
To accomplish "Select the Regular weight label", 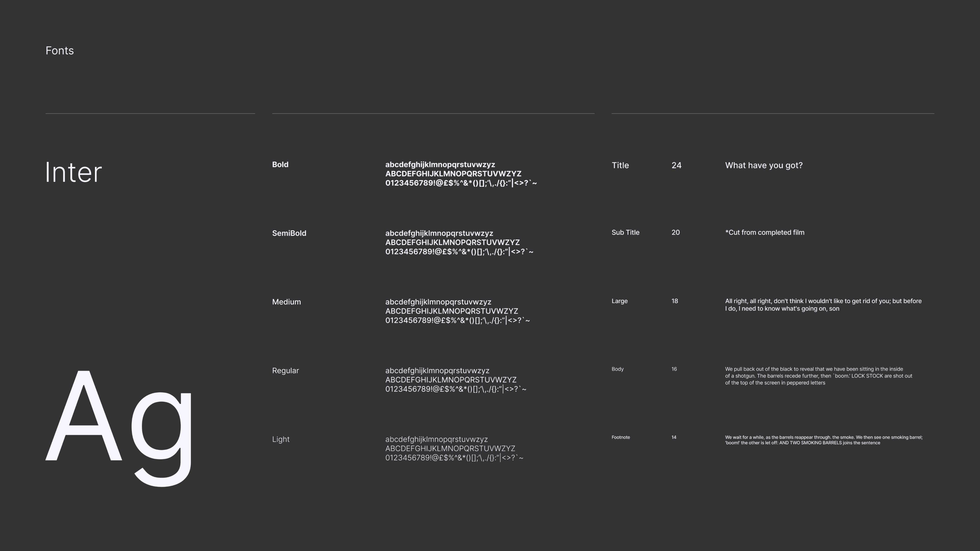I will tap(285, 370).
